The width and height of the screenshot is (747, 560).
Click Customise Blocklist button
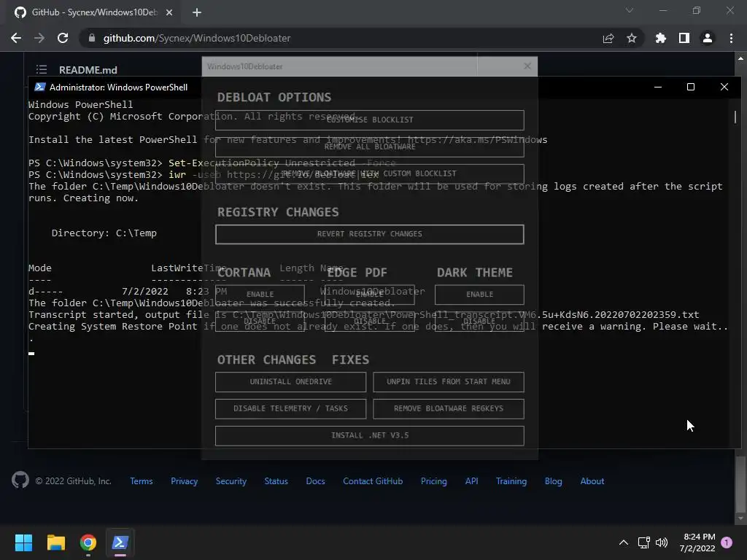point(370,120)
